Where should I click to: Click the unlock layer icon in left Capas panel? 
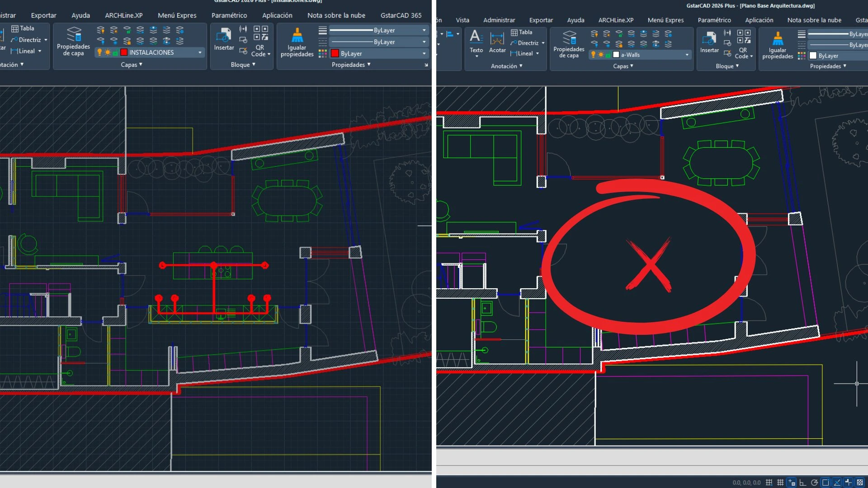[127, 30]
